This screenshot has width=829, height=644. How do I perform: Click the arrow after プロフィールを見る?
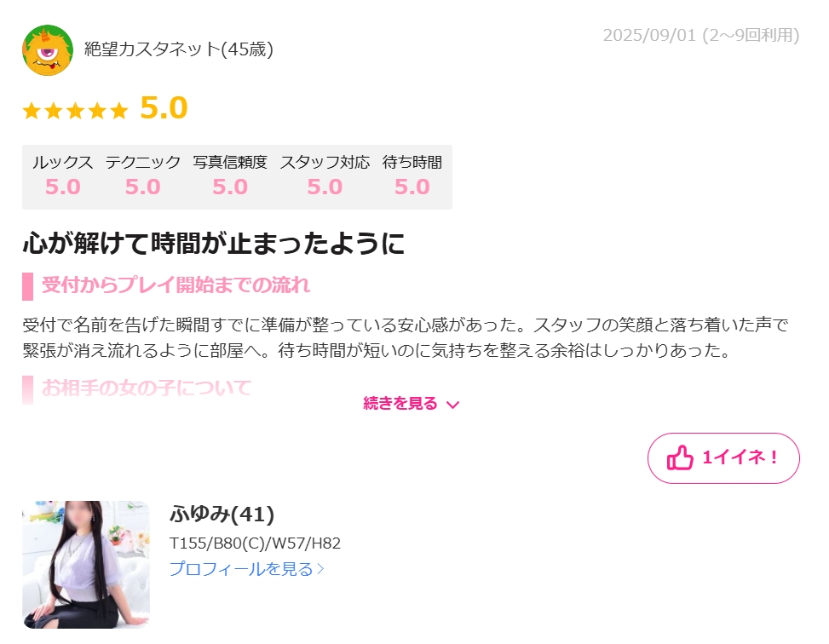click(x=320, y=569)
